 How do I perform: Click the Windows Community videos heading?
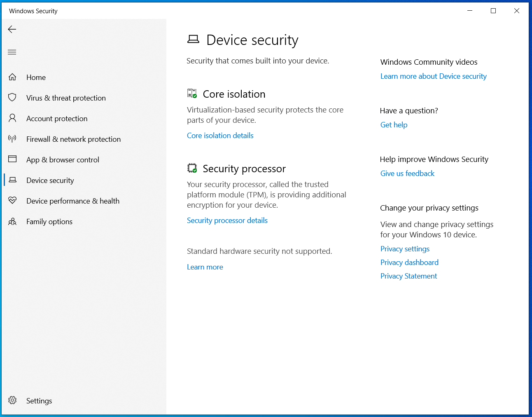tap(429, 62)
